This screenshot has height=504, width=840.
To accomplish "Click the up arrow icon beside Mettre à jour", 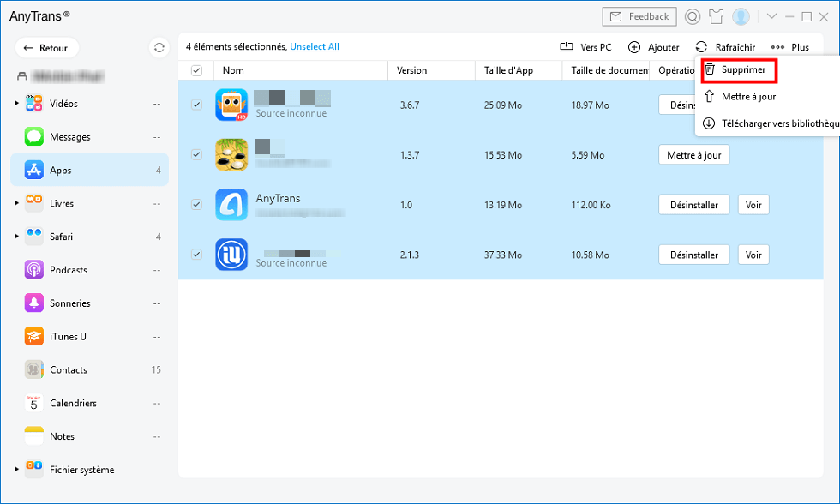I will click(709, 96).
